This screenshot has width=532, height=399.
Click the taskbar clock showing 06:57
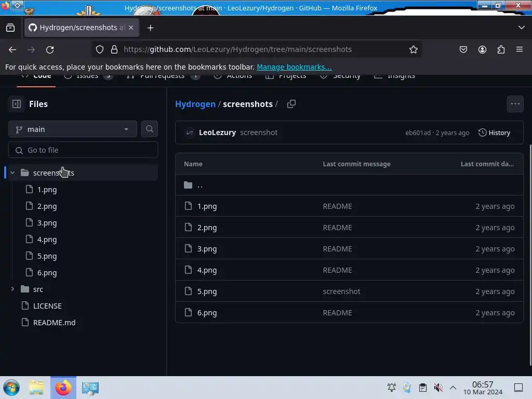pyautogui.click(x=483, y=388)
